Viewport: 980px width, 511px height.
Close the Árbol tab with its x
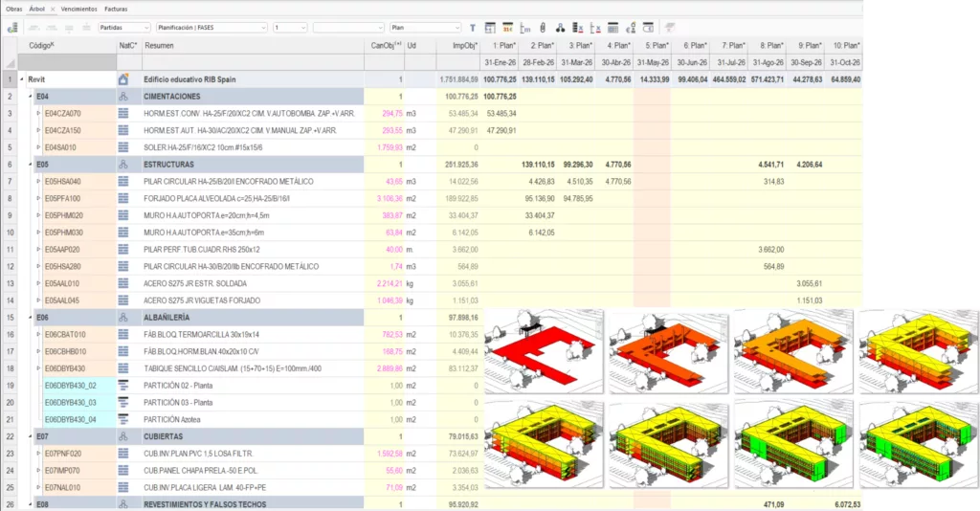click(53, 10)
